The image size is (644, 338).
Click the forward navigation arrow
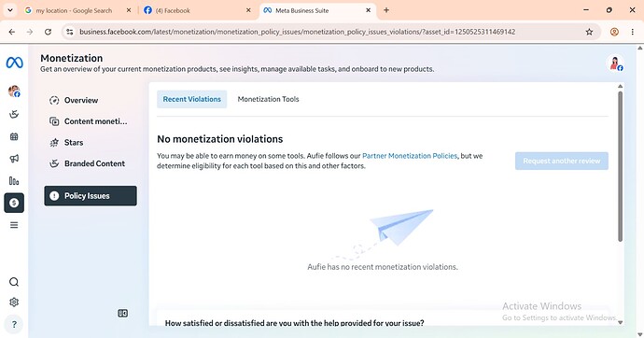coord(30,32)
